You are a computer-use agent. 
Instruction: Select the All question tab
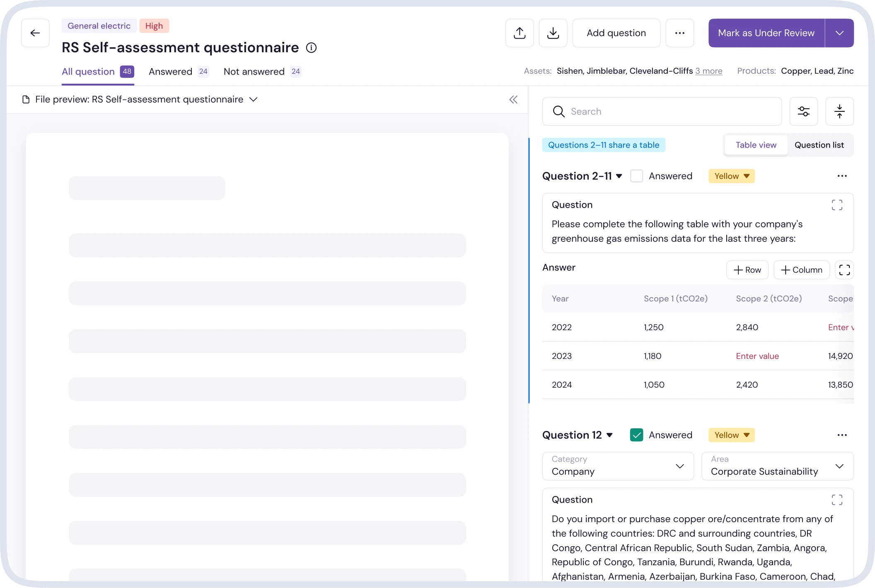(98, 72)
